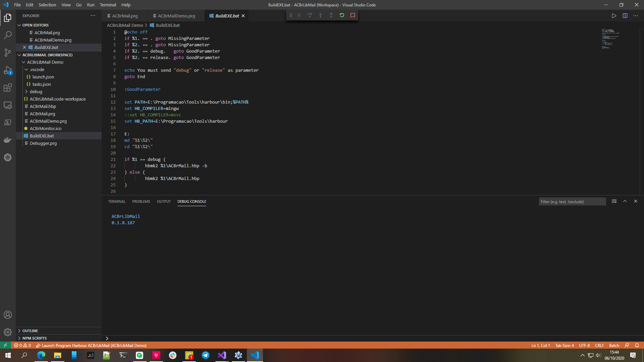
Task: Close the bottom panel
Action: coord(636,201)
